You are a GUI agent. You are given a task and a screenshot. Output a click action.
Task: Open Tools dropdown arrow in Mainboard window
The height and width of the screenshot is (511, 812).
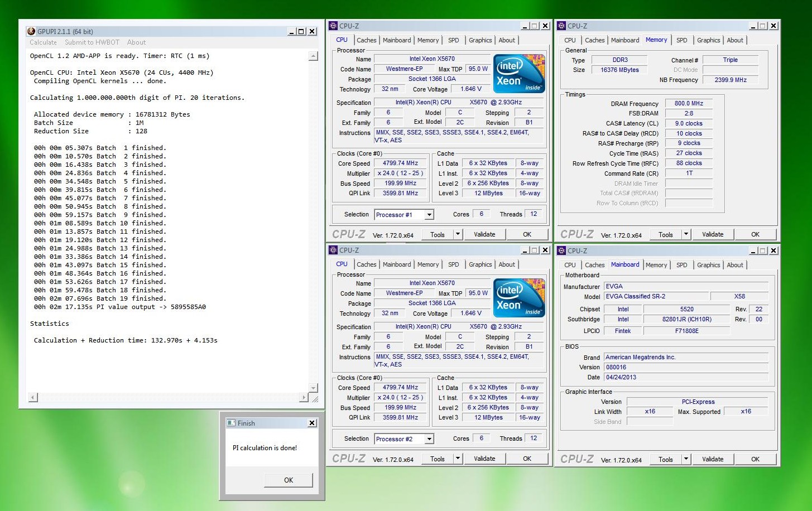pyautogui.click(x=686, y=459)
